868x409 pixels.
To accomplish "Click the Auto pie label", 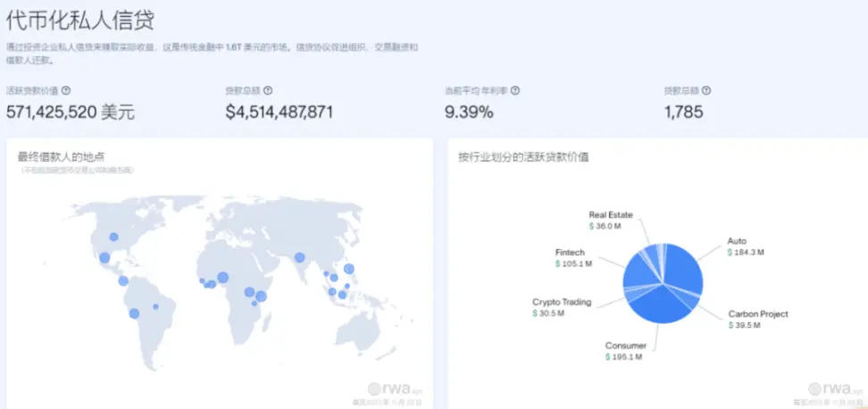I will pyautogui.click(x=737, y=241).
